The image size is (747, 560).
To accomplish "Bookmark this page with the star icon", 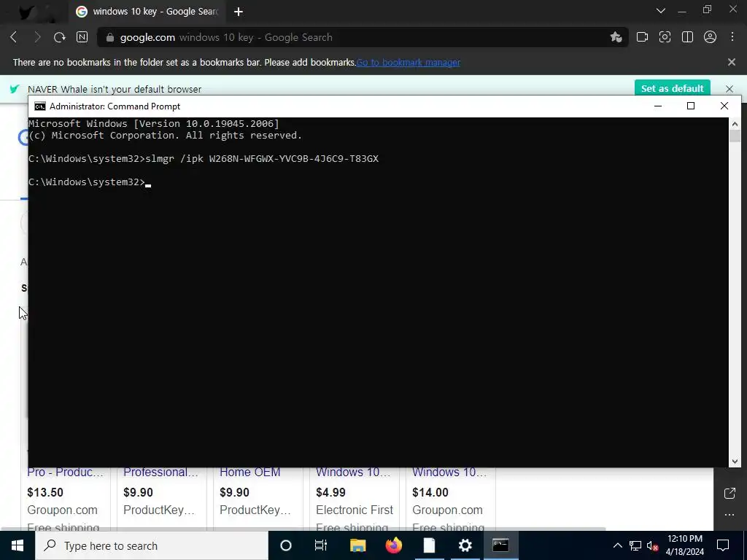I will [x=616, y=37].
